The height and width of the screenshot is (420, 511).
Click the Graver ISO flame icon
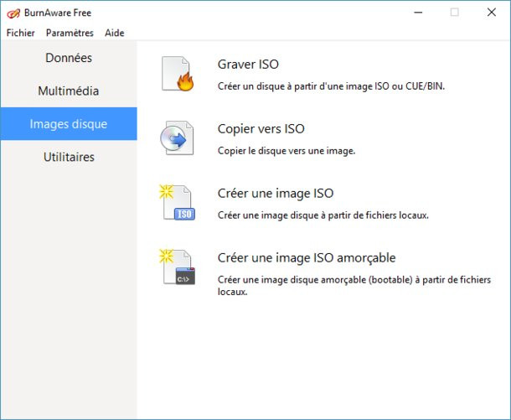[x=178, y=74]
